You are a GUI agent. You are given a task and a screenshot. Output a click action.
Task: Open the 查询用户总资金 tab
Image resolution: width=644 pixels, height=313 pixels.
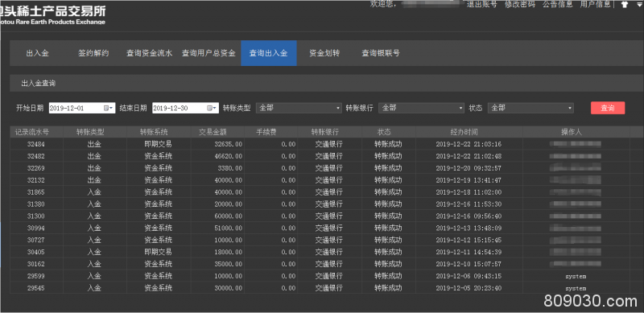tap(208, 53)
